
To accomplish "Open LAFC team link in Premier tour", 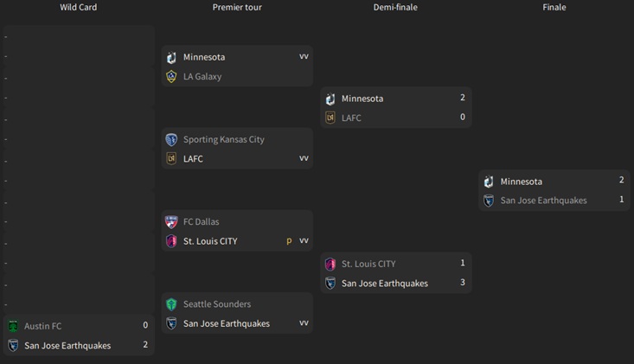I will 193,159.
